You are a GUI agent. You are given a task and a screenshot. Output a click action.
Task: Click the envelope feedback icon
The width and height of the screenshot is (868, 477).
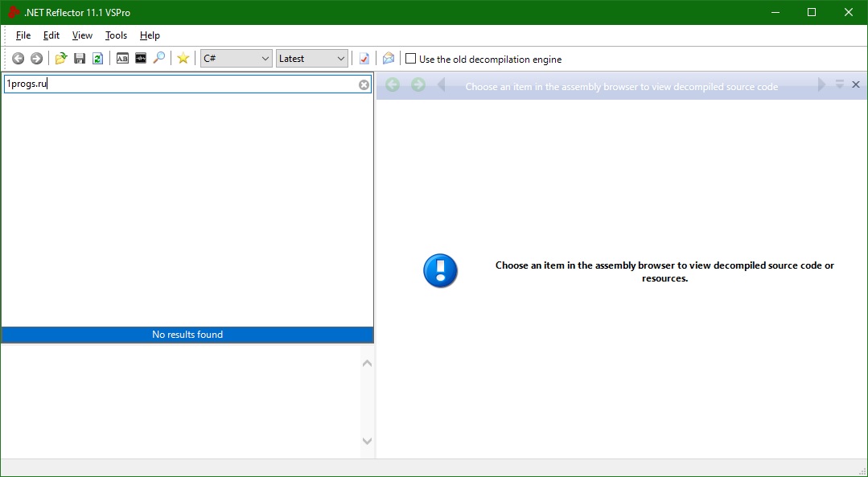coord(389,59)
